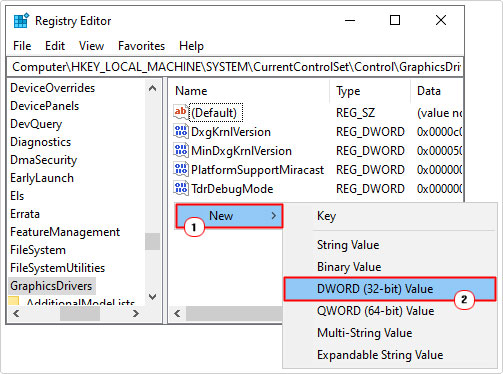The height and width of the screenshot is (374, 503).
Task: Choose Binary Value from the submenu
Action: pos(349,267)
